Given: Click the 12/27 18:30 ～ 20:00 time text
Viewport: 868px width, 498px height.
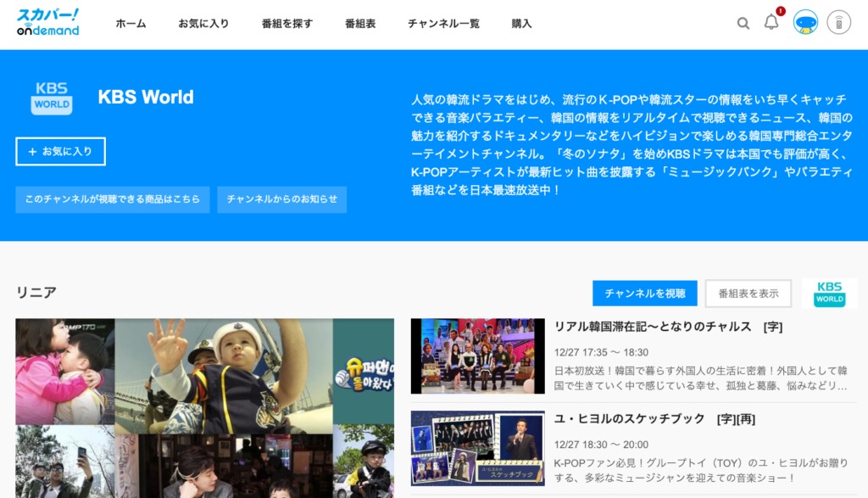Looking at the screenshot, I should [601, 445].
